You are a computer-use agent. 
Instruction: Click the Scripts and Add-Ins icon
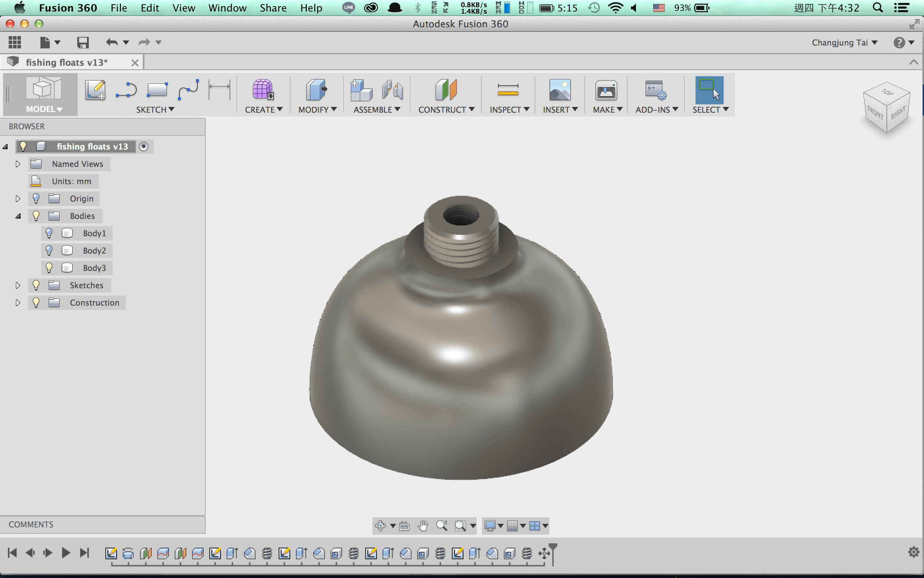tap(656, 90)
